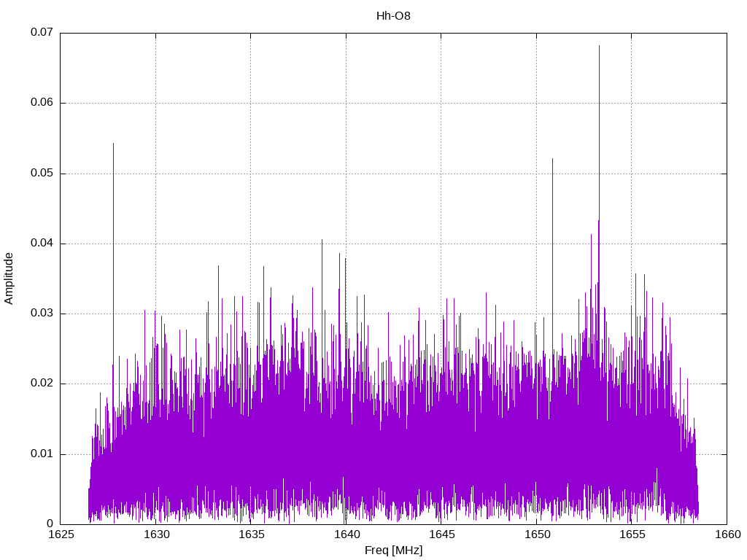This screenshot has height=560, width=747.
Task: Select the 1625 x-axis tick label
Action: [61, 535]
